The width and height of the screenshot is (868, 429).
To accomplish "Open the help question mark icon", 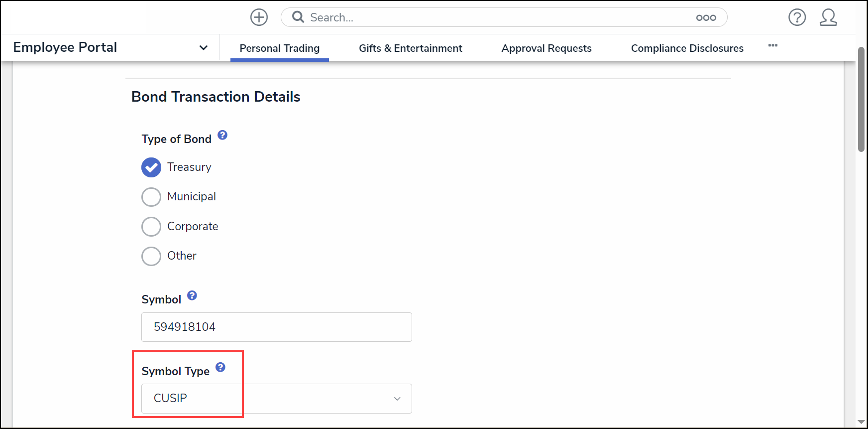I will [x=797, y=17].
